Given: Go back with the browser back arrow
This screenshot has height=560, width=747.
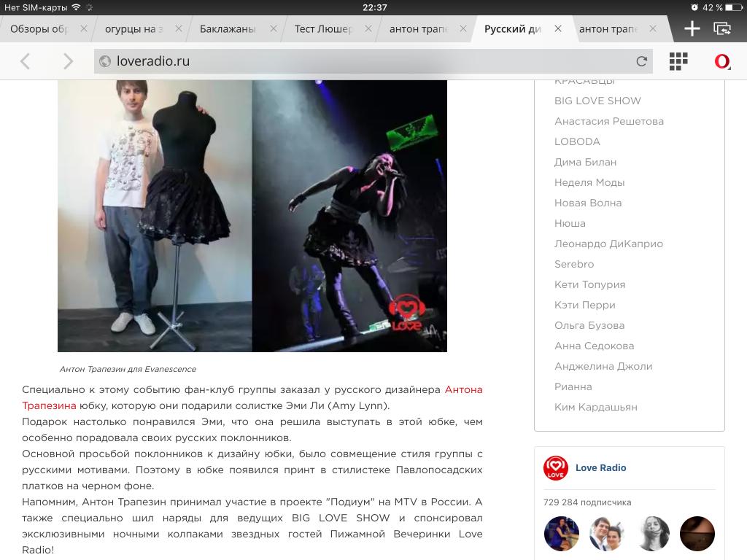Looking at the screenshot, I should coord(26,61).
